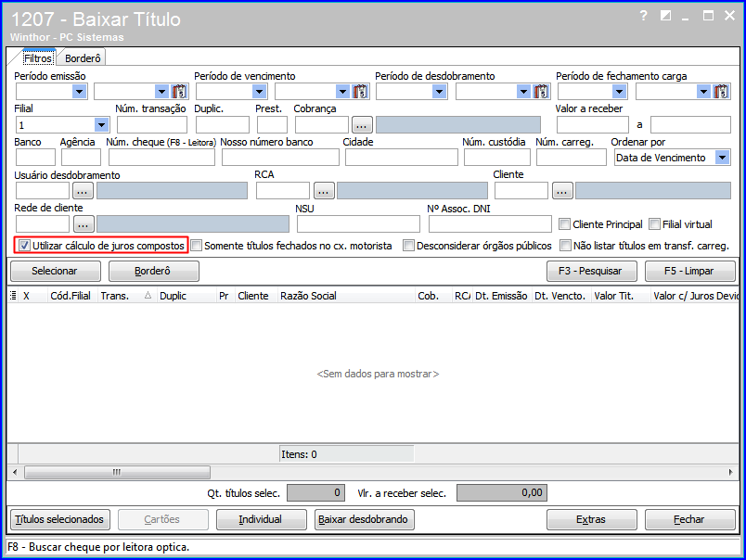Open calendar icon for Período emissão
Screen dimensions: 746x560
179,91
